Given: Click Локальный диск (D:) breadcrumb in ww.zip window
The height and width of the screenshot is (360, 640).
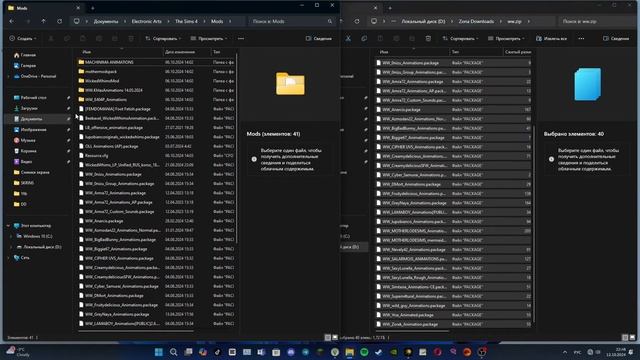Looking at the screenshot, I should point(423,21).
